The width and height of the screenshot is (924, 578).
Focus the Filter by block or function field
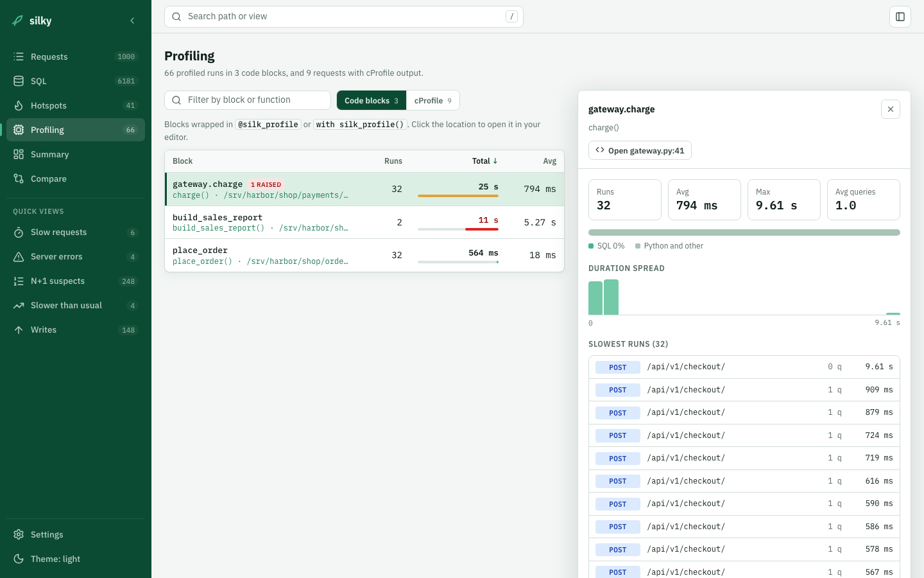click(248, 100)
